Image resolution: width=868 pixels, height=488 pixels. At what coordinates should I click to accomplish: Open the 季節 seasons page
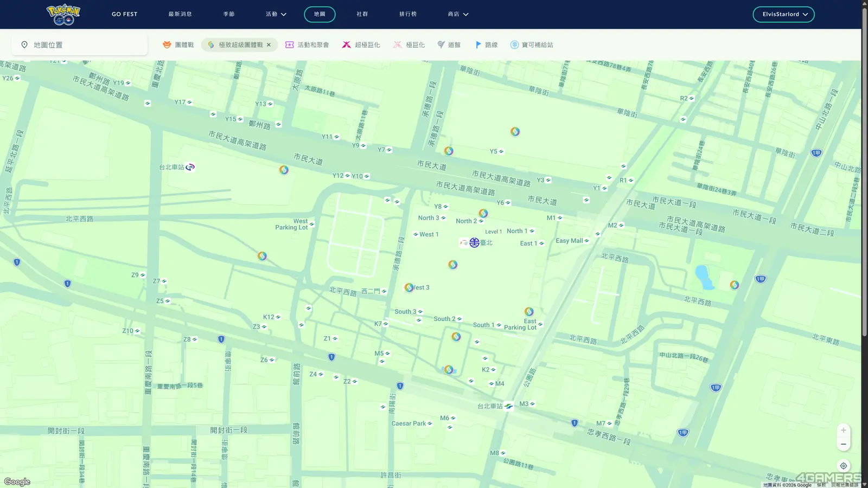click(229, 14)
